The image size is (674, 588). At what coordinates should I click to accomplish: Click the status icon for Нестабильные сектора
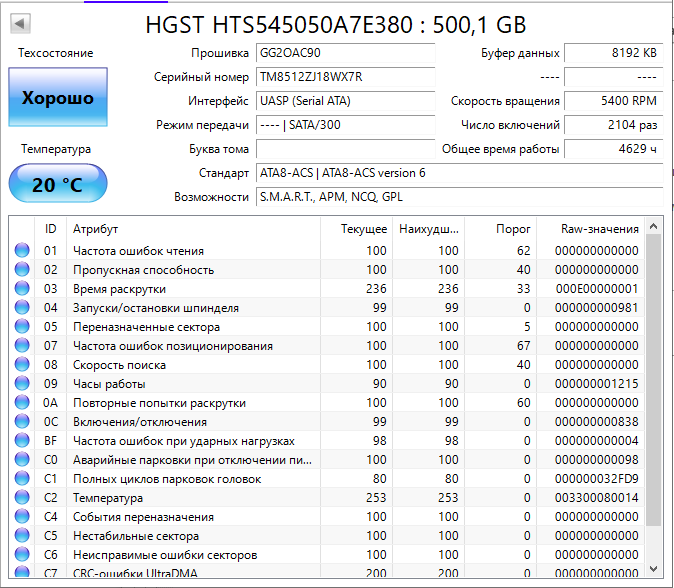pyautogui.click(x=22, y=536)
